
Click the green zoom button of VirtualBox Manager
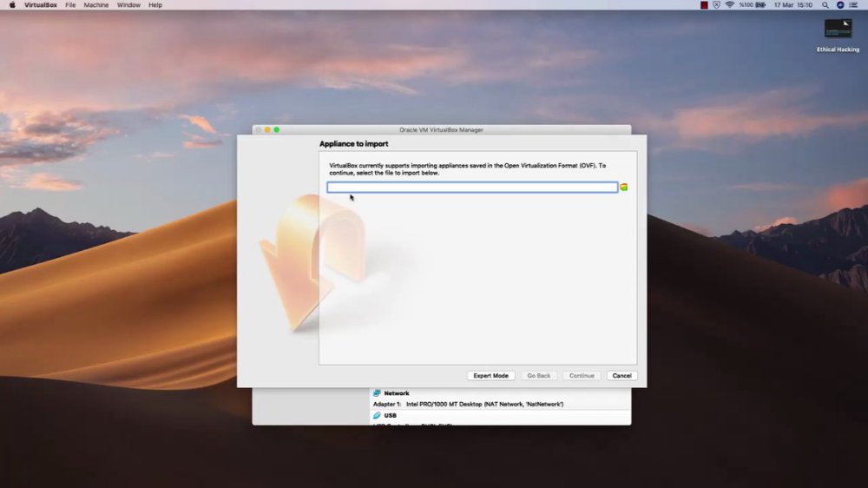point(277,129)
